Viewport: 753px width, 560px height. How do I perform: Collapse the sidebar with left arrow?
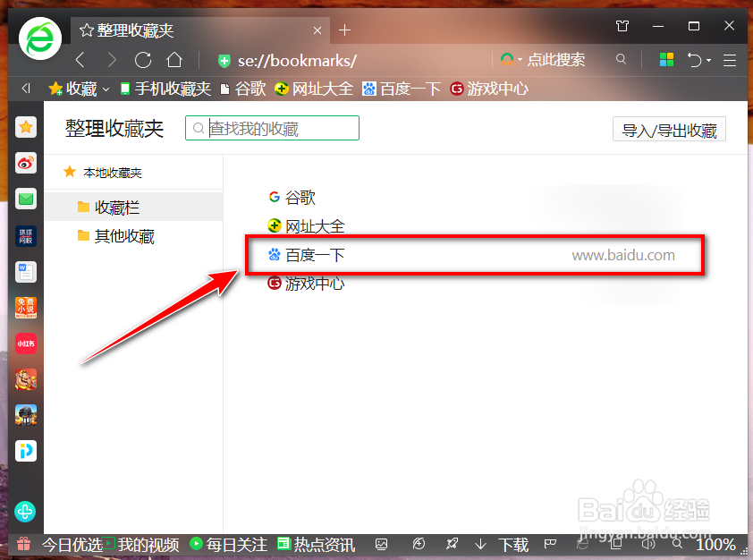click(x=26, y=89)
